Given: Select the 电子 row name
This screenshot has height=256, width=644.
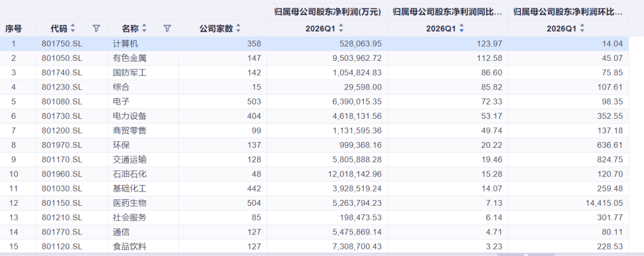Looking at the screenshot, I should 121,101.
